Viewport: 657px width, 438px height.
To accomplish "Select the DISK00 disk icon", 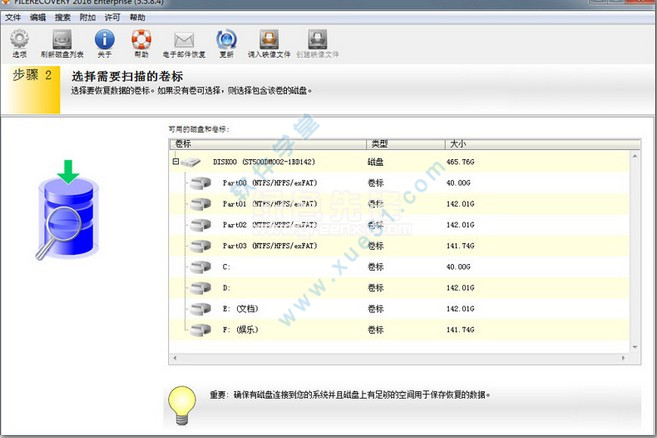I will [191, 162].
